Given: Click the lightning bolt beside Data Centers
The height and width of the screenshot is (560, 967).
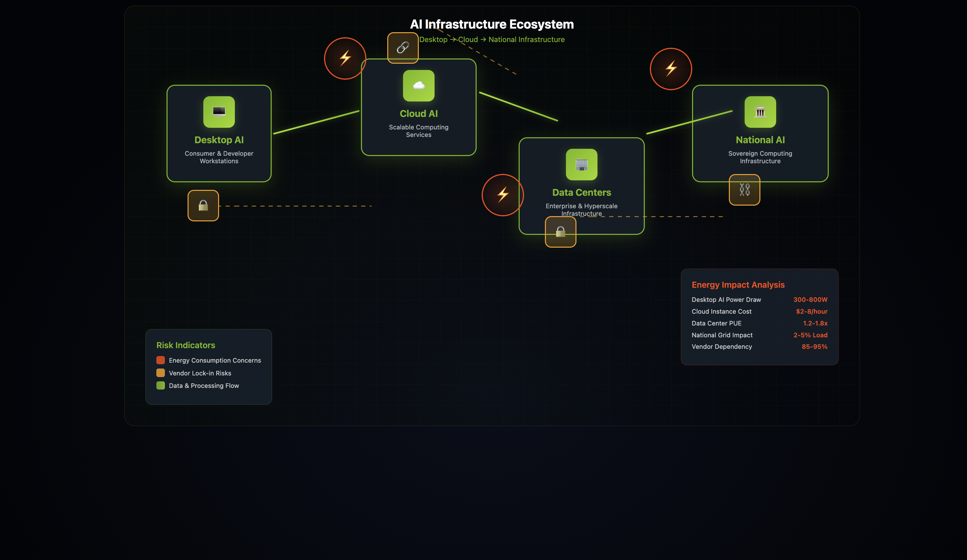Looking at the screenshot, I should (503, 195).
